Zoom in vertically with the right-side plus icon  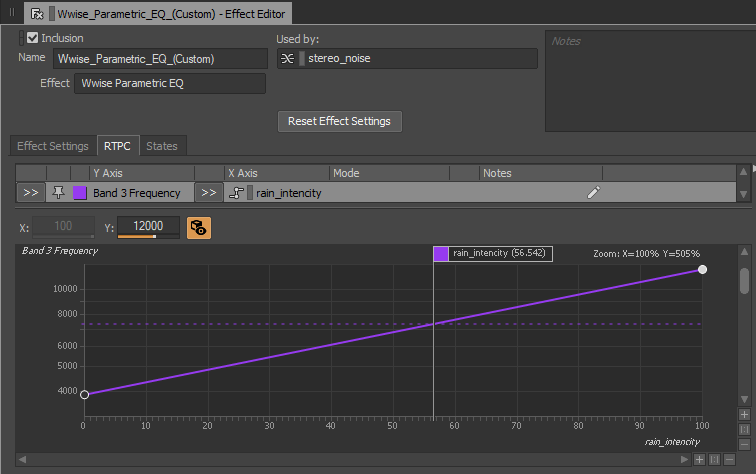click(744, 414)
